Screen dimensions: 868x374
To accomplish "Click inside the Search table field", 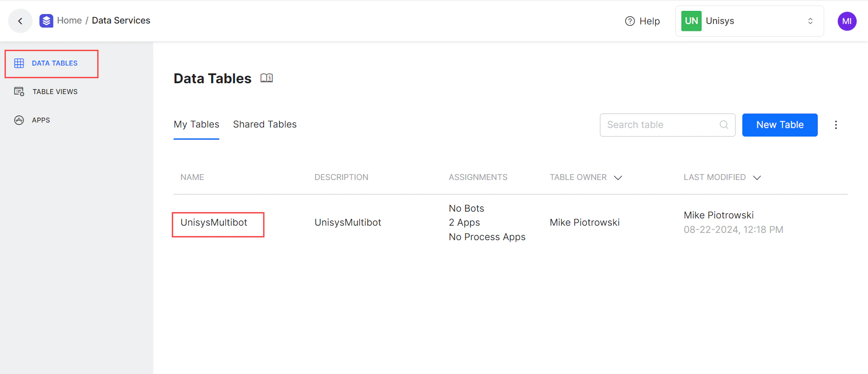I will coord(656,125).
